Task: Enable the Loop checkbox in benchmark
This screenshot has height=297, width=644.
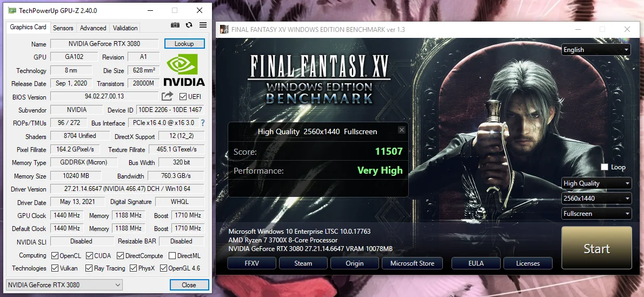Action: [604, 167]
